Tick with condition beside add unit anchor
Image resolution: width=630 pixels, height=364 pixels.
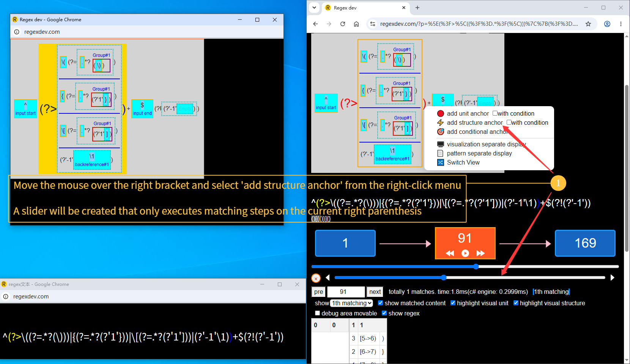[495, 113]
